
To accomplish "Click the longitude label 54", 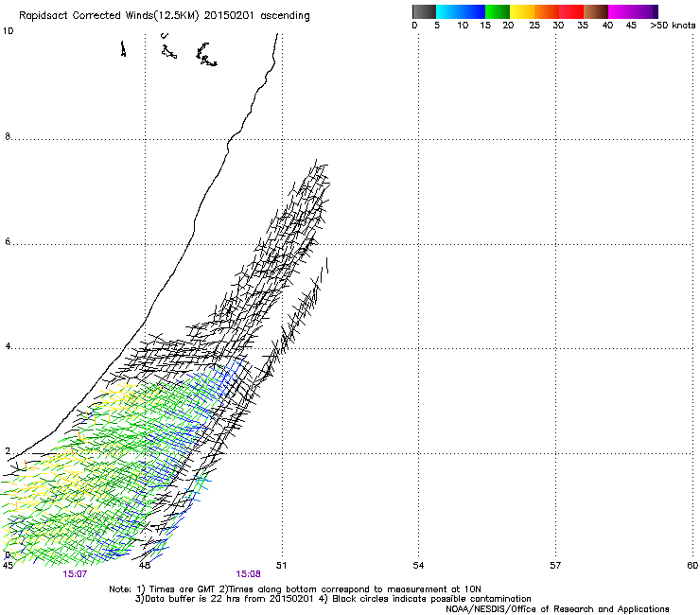I will point(418,566).
